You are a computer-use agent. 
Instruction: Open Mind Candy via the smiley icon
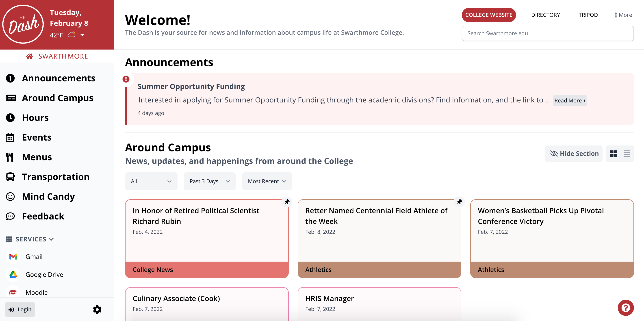10,197
